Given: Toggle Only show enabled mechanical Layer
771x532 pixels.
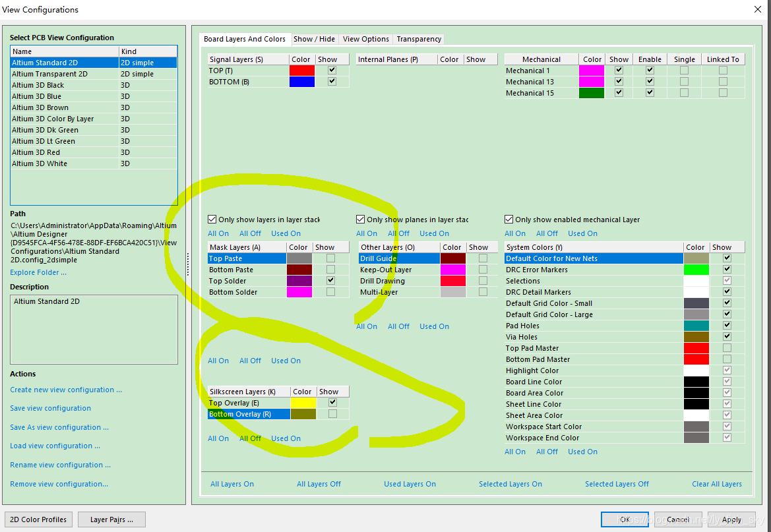Looking at the screenshot, I should [509, 220].
